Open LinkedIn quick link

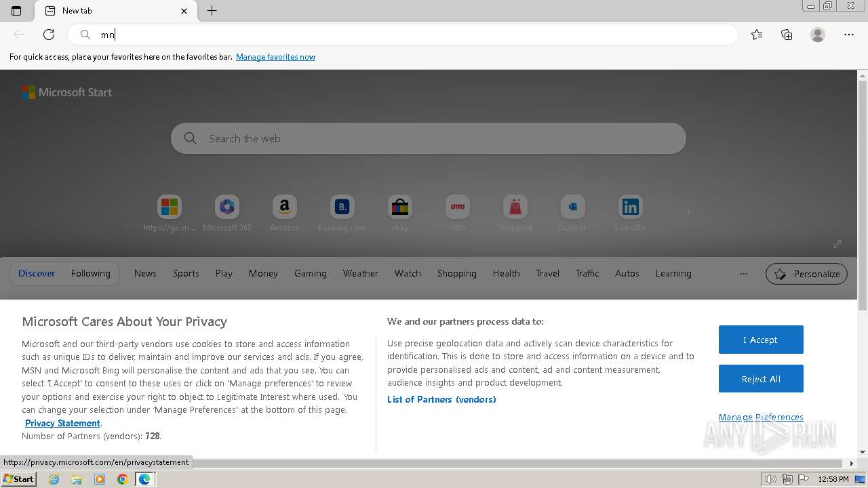(x=631, y=213)
